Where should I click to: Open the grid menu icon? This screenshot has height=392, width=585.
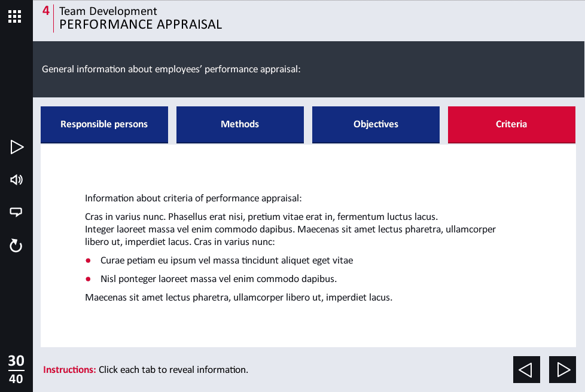pyautogui.click(x=15, y=16)
